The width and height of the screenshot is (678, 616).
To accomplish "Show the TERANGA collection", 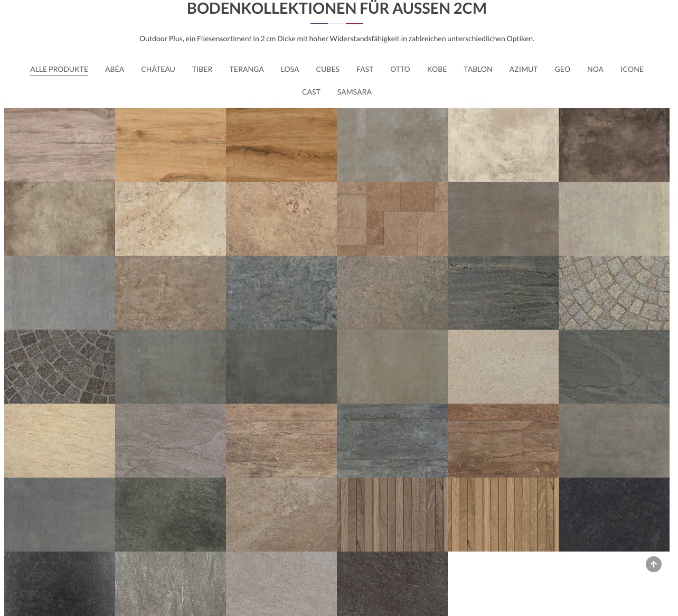I will click(x=247, y=69).
